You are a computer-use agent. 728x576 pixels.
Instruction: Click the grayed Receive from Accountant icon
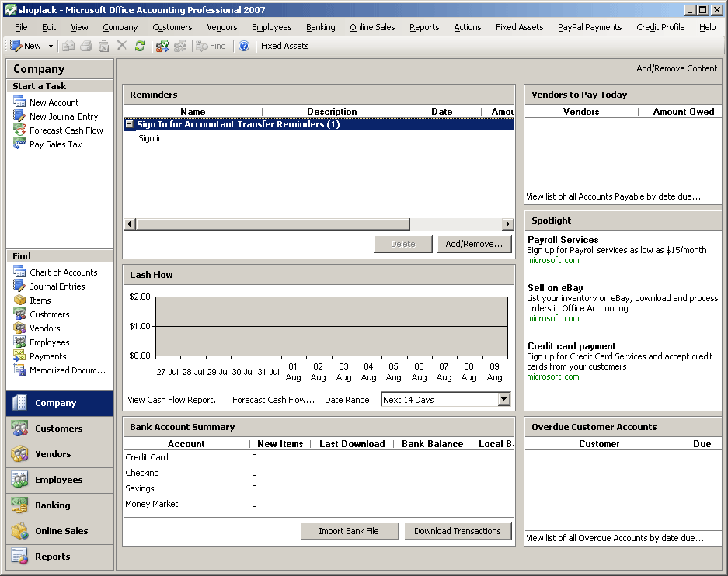click(180, 46)
